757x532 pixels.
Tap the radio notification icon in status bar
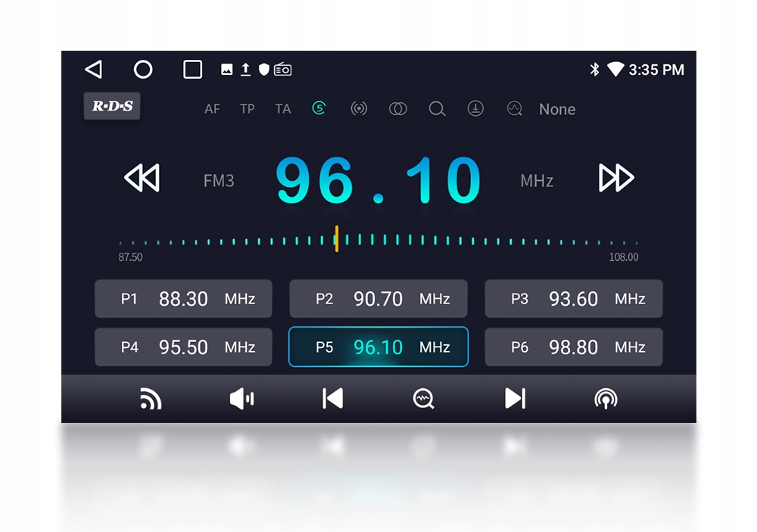click(x=283, y=70)
